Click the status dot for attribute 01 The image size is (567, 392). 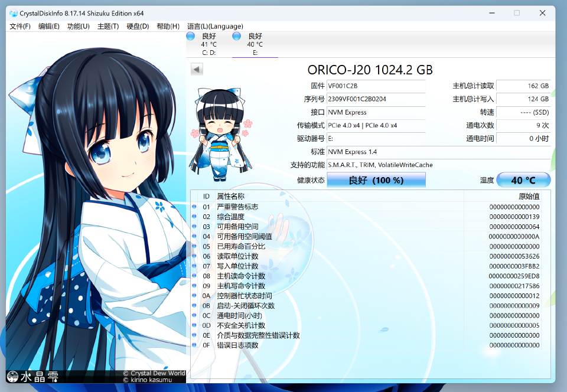point(194,207)
